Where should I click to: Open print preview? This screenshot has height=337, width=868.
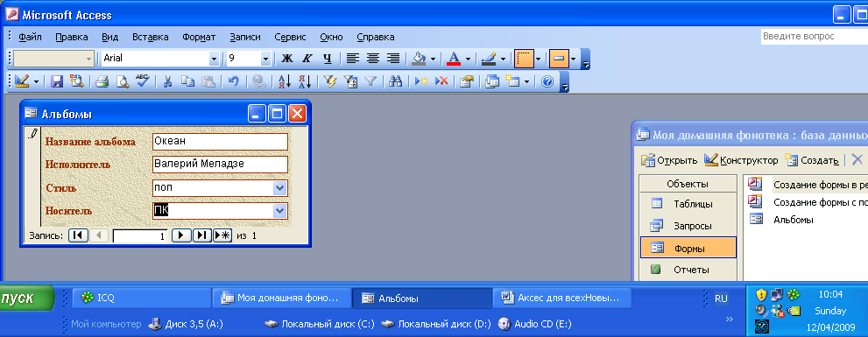pyautogui.click(x=122, y=81)
